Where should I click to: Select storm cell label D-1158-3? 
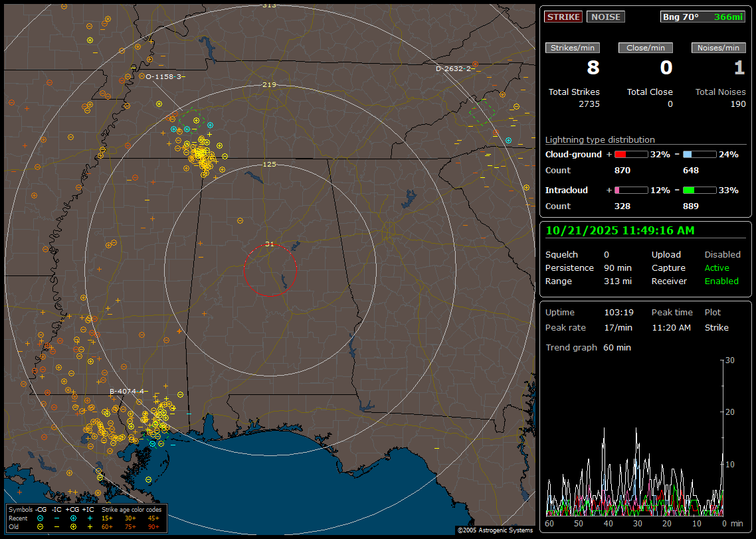pos(163,76)
